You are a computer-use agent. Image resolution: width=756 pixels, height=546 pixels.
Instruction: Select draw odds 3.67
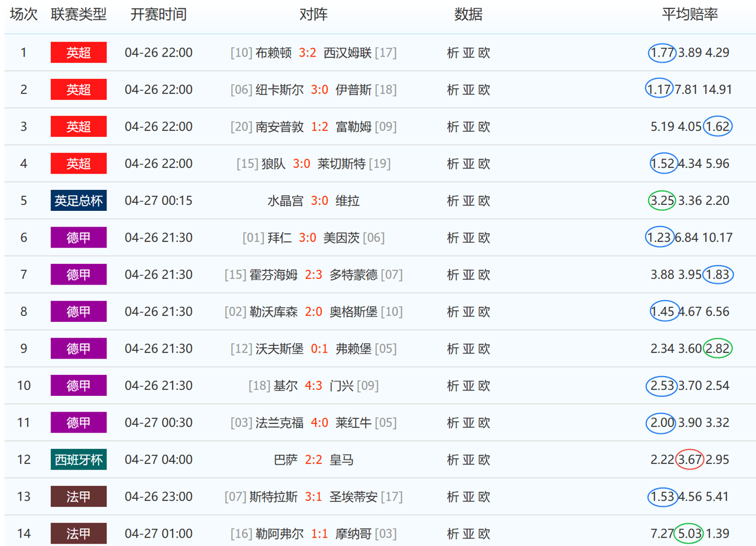click(x=690, y=460)
